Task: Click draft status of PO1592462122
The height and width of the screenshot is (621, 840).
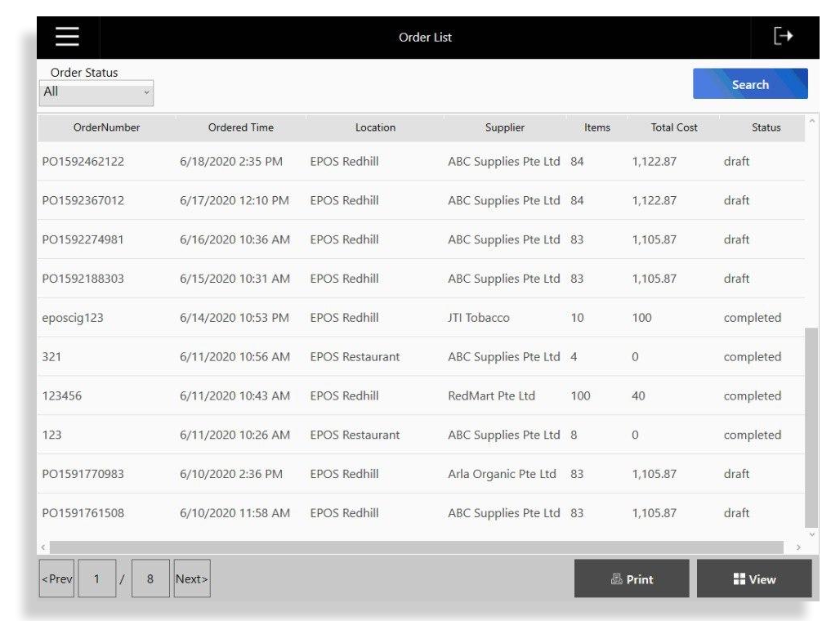Action: pos(736,161)
